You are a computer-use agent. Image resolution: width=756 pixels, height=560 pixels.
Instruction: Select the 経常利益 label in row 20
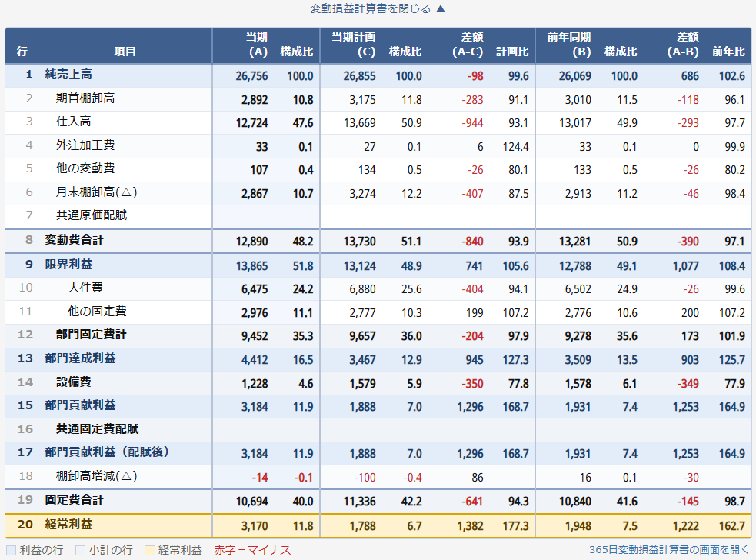pos(68,525)
